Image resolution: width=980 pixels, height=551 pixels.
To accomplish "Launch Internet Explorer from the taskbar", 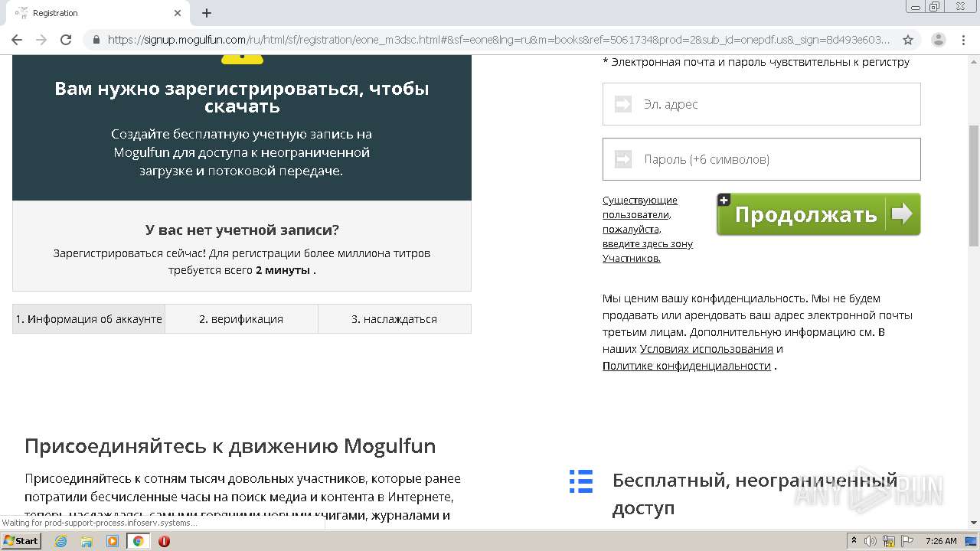I will (61, 541).
